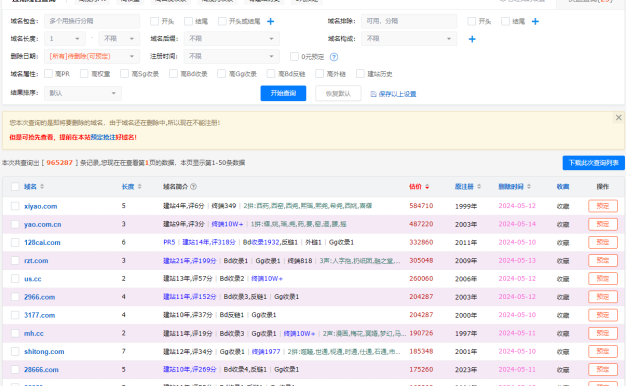Check the 高PR attribute

pos(48,73)
